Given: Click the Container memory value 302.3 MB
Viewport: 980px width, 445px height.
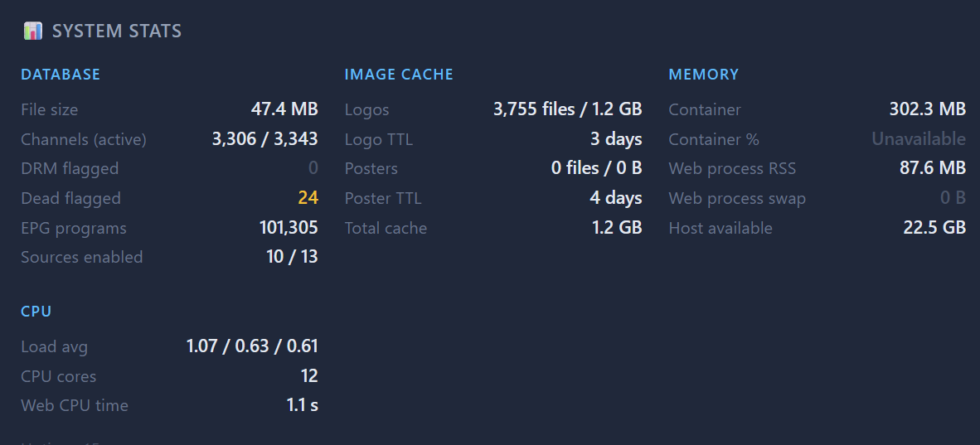Looking at the screenshot, I should click(927, 109).
